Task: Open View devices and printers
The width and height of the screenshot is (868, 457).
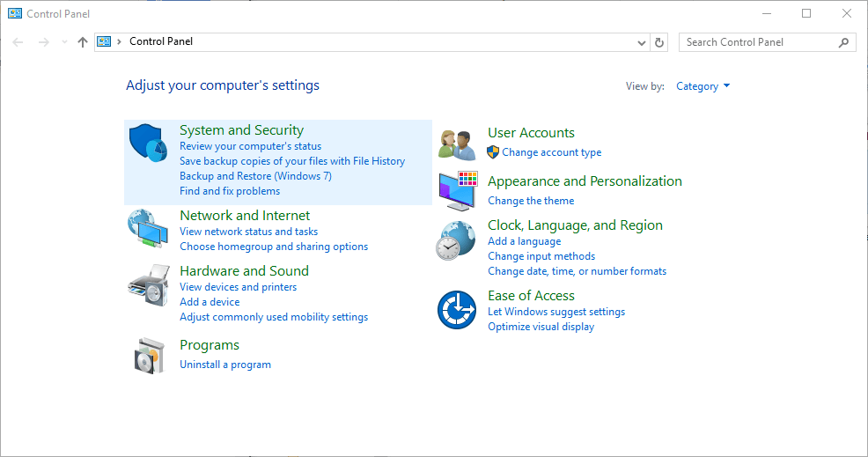Action: [x=238, y=287]
